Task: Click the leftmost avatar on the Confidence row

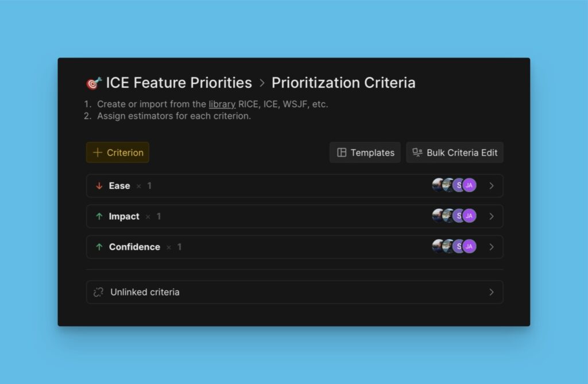Action: (x=437, y=247)
